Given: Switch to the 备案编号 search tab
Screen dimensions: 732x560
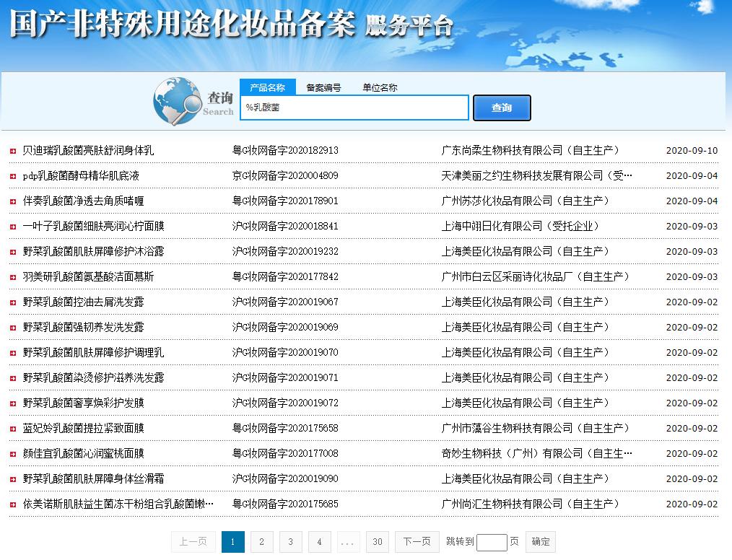Looking at the screenshot, I should click(323, 88).
